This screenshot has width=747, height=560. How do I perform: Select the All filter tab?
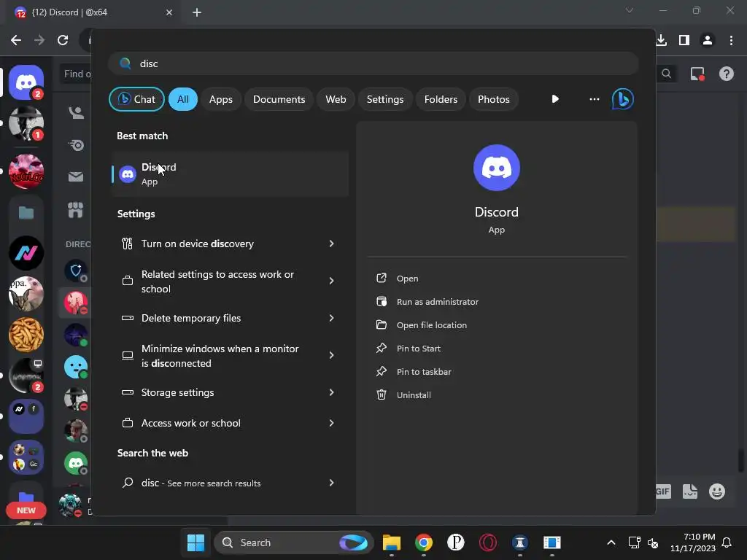183,99
